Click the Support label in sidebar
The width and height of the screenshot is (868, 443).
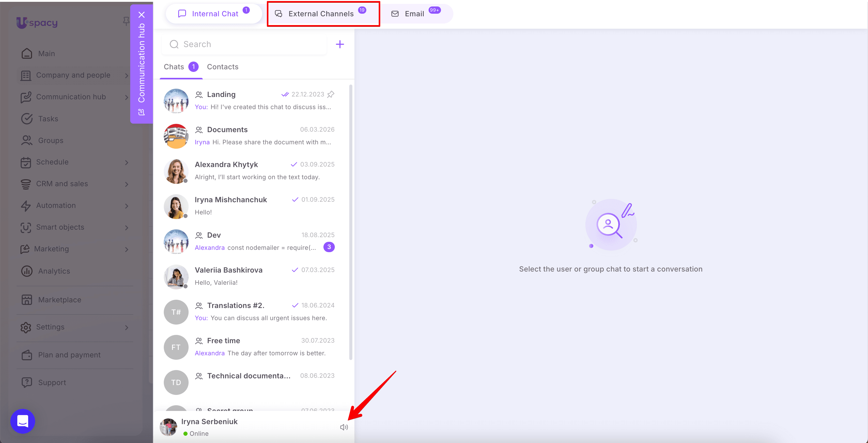[52, 382]
